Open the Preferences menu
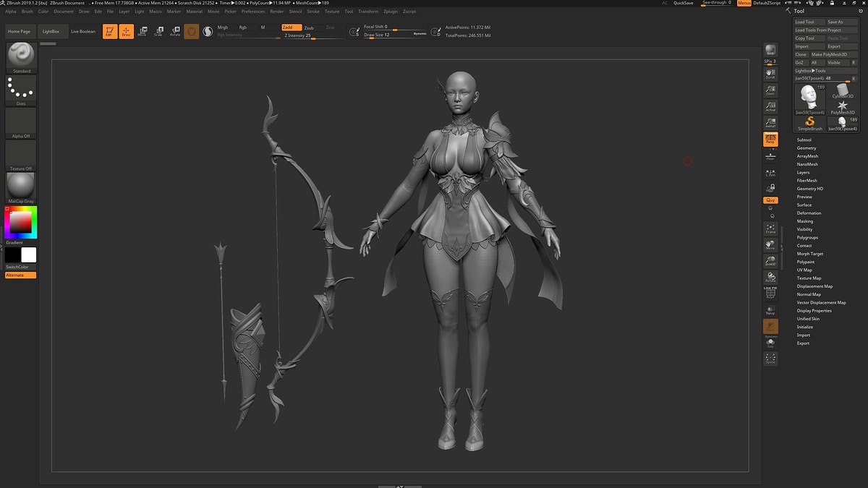Image resolution: width=868 pixels, height=488 pixels. click(x=253, y=12)
